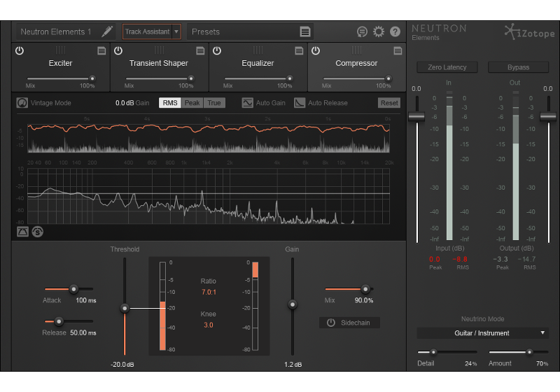This screenshot has width=560, height=392.
Task: Toggle the Transient Shaper power button
Action: coord(118,50)
